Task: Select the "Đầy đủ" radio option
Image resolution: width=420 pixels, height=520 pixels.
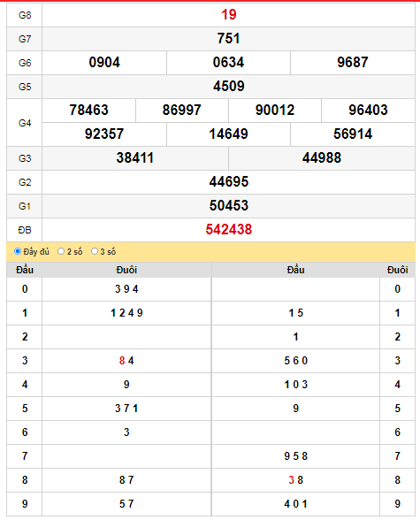Action: point(18,251)
